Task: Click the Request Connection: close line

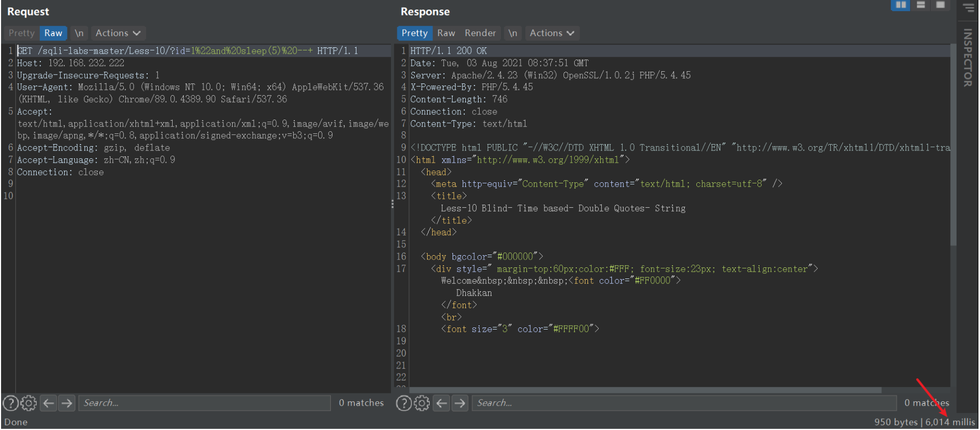Action: tap(61, 172)
